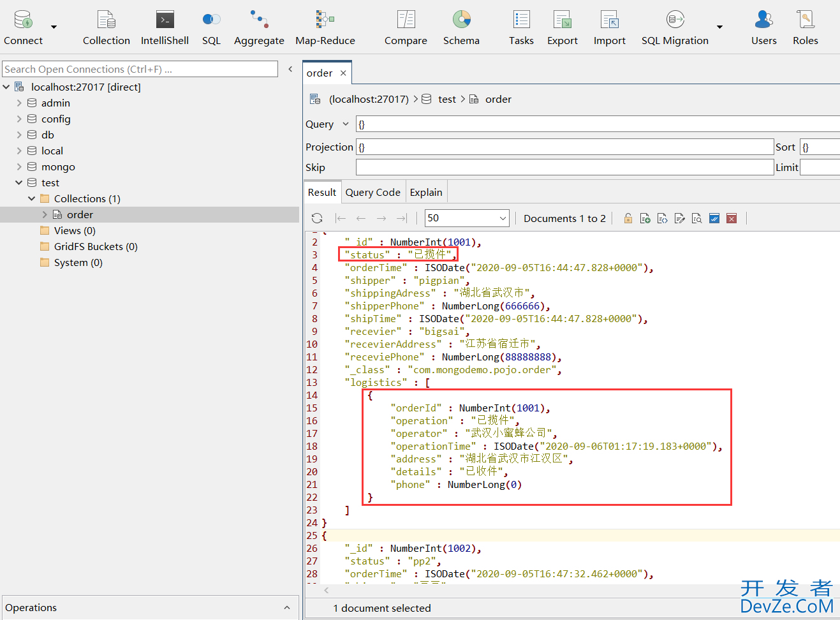This screenshot has width=840, height=620.
Task: Select the GridFS Buckets (0) folder
Action: (96, 246)
